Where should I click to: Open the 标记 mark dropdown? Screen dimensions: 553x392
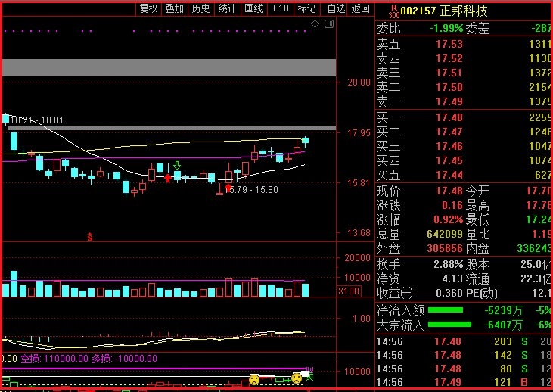(x=306, y=8)
